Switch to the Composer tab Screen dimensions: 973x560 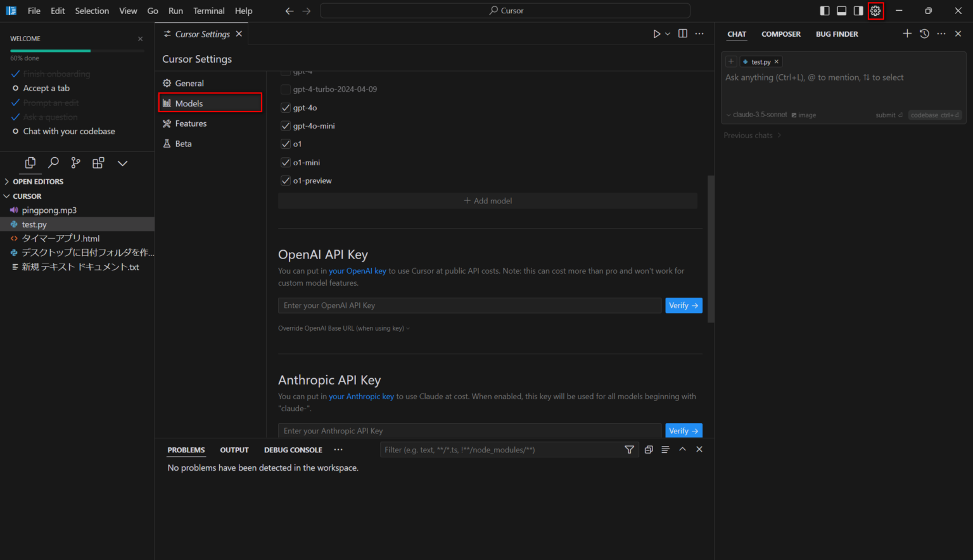coord(781,34)
